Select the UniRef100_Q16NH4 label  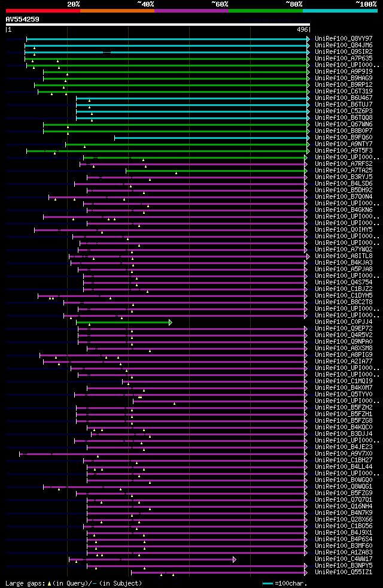(x=344, y=507)
